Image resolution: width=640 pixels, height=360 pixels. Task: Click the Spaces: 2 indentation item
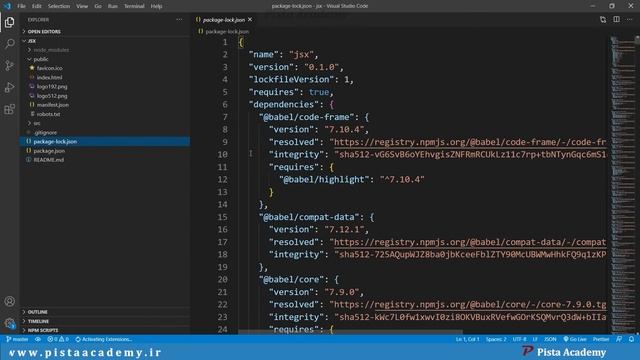pyautogui.click(x=496, y=339)
